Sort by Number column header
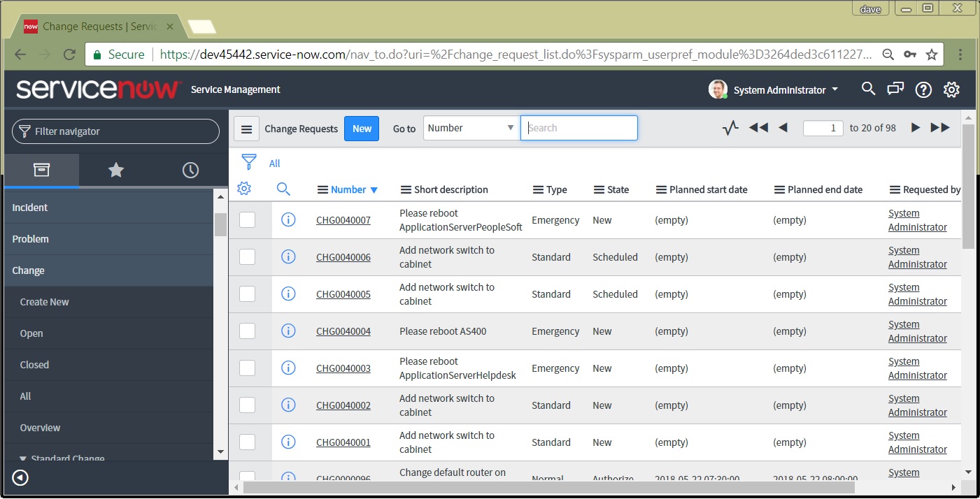The height and width of the screenshot is (499, 980). tap(348, 189)
